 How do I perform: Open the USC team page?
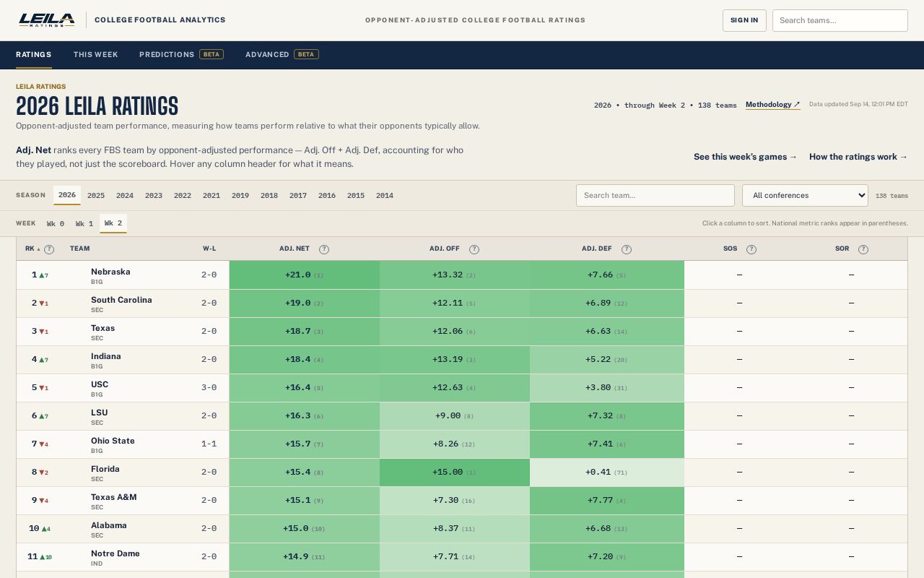tap(100, 384)
